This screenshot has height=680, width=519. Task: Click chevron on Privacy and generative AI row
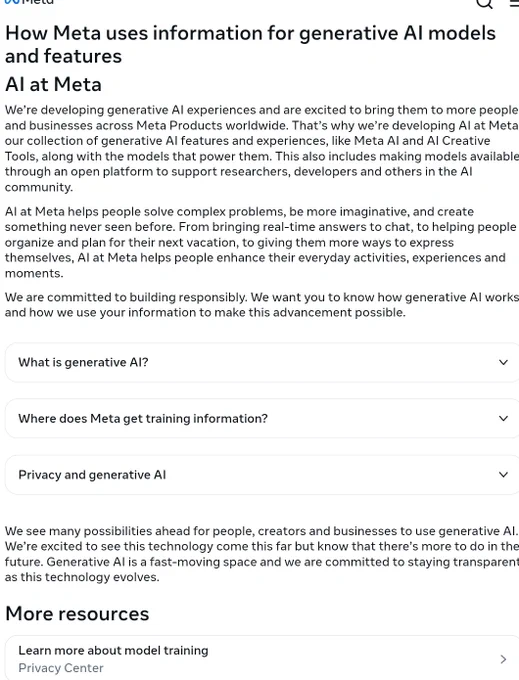tap(503, 474)
